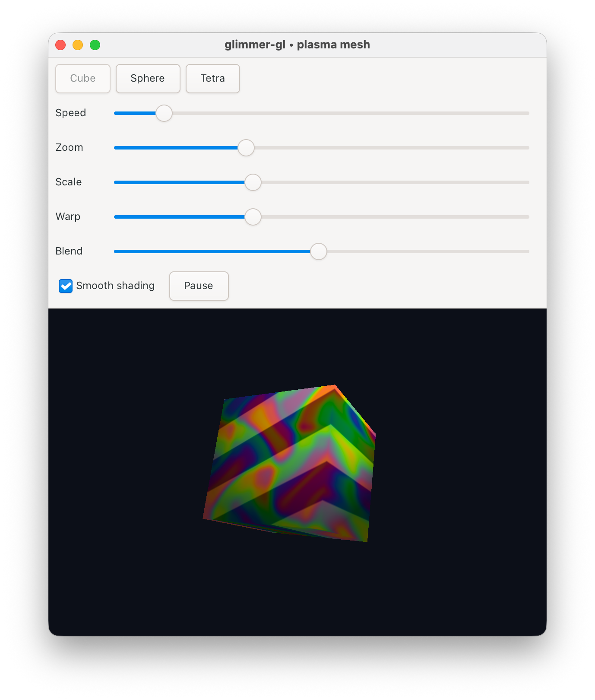Click the Zoom slider handle

[246, 148]
